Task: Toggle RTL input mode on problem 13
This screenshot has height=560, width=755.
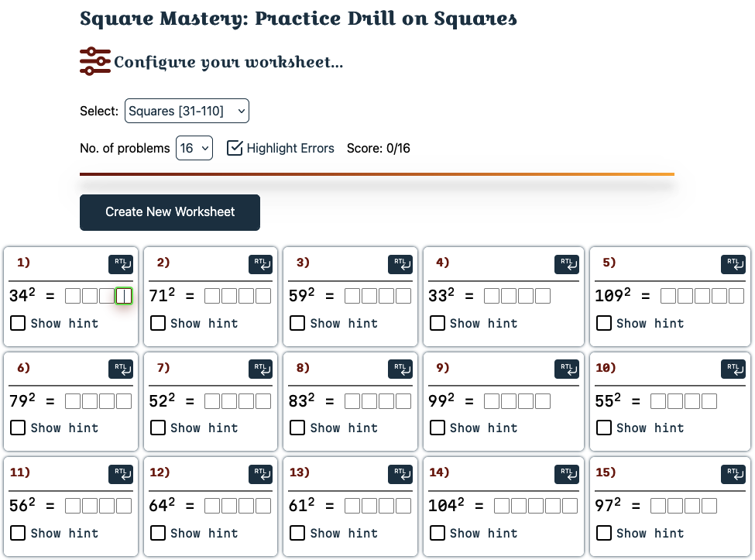Action: [400, 474]
